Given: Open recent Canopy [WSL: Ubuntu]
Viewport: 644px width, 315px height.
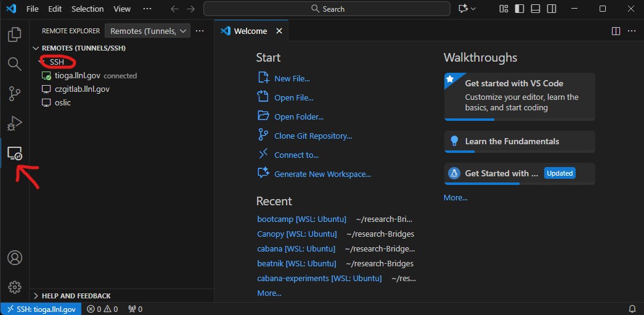Looking at the screenshot, I should point(297,234).
